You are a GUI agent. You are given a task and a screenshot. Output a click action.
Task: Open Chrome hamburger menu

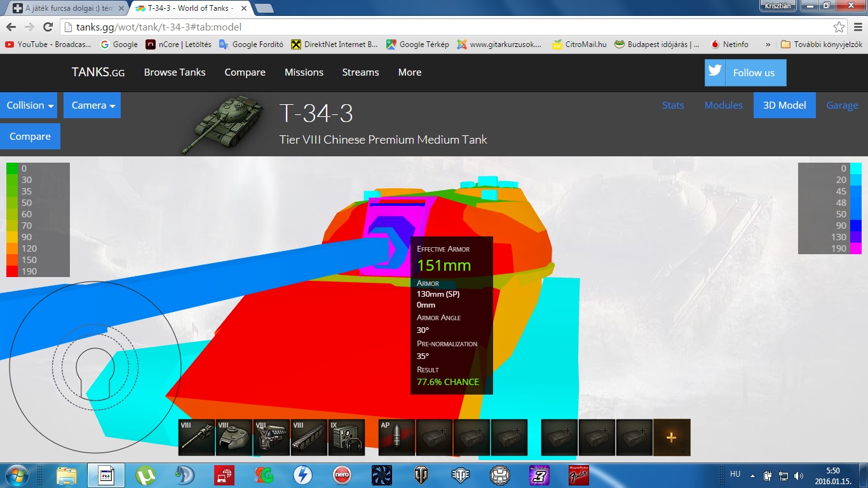(857, 27)
